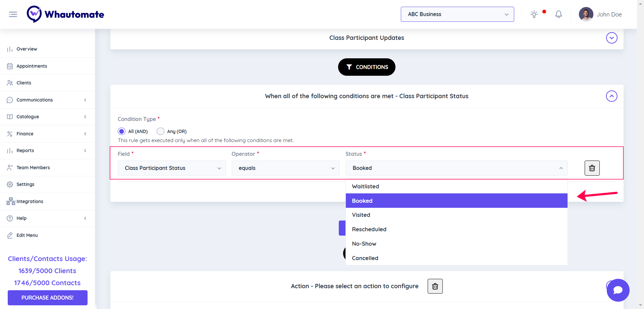644x309 pixels.
Task: Open the notifications bell
Action: point(558,14)
